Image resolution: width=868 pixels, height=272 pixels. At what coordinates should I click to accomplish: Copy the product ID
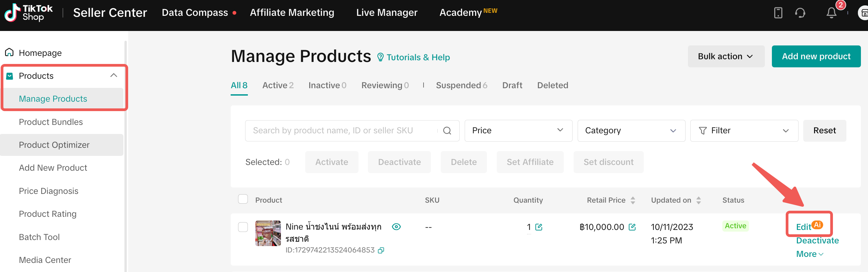(381, 250)
